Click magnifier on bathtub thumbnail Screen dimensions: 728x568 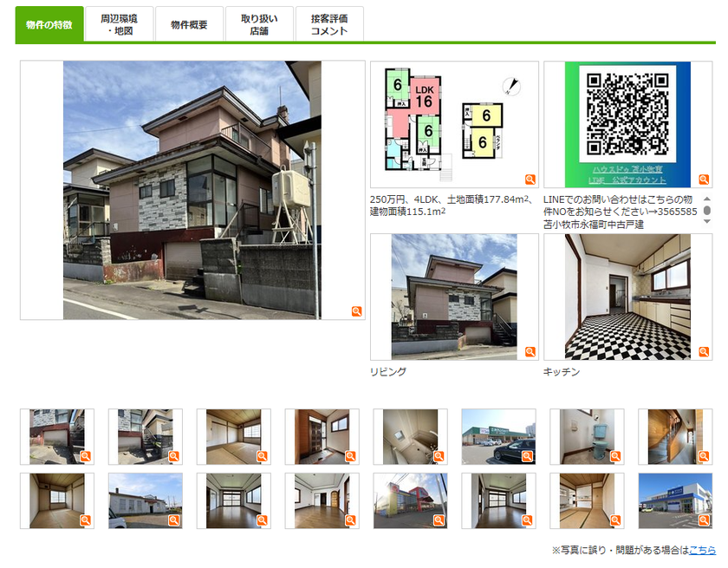tap(439, 456)
